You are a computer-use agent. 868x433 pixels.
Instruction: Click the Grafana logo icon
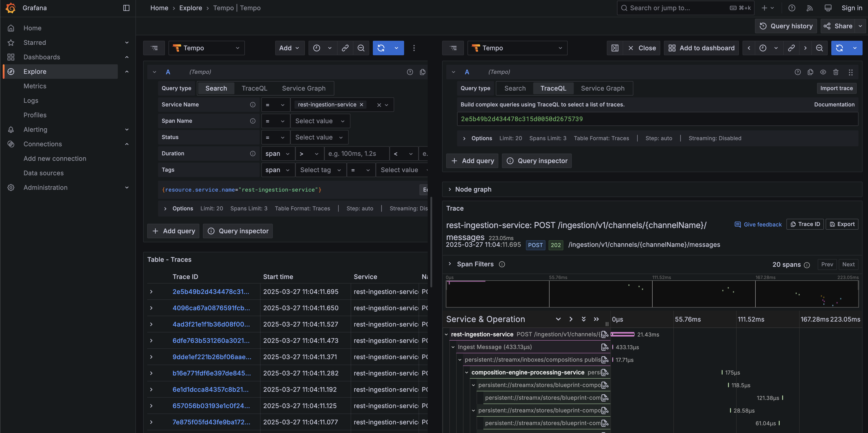pyautogui.click(x=11, y=8)
